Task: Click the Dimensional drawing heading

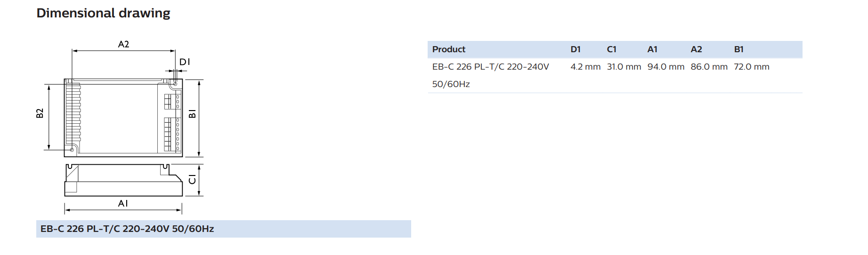Action: (x=103, y=13)
